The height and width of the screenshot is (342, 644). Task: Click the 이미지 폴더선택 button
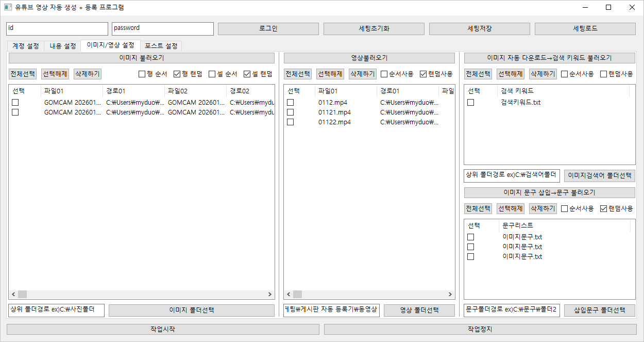tap(192, 310)
